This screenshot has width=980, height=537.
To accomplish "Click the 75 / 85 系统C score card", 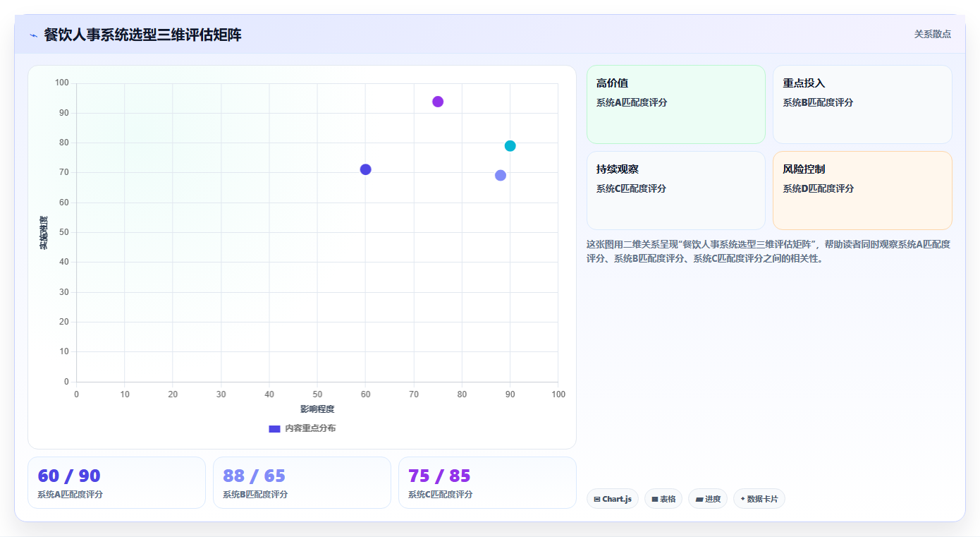I will pos(487,483).
